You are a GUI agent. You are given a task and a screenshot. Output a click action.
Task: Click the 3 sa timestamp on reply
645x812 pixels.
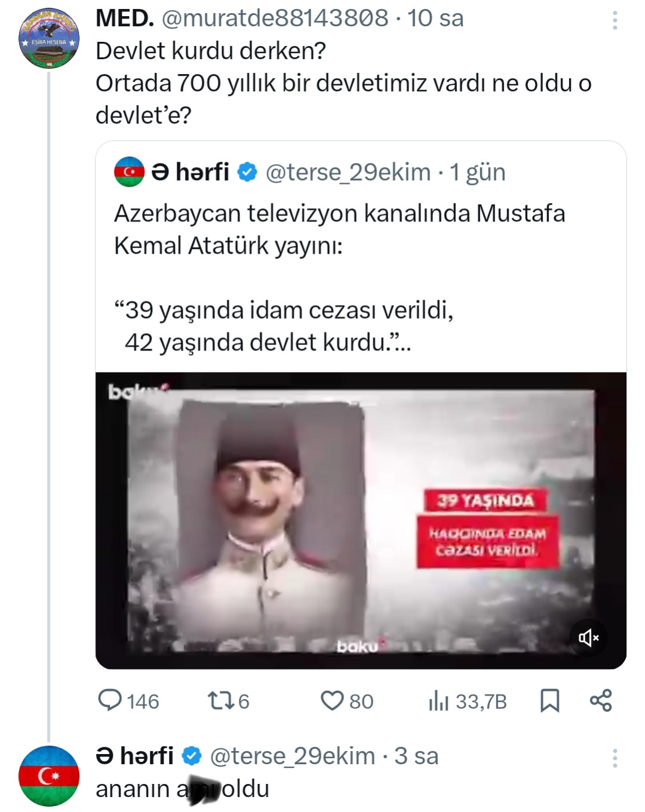pos(416,756)
